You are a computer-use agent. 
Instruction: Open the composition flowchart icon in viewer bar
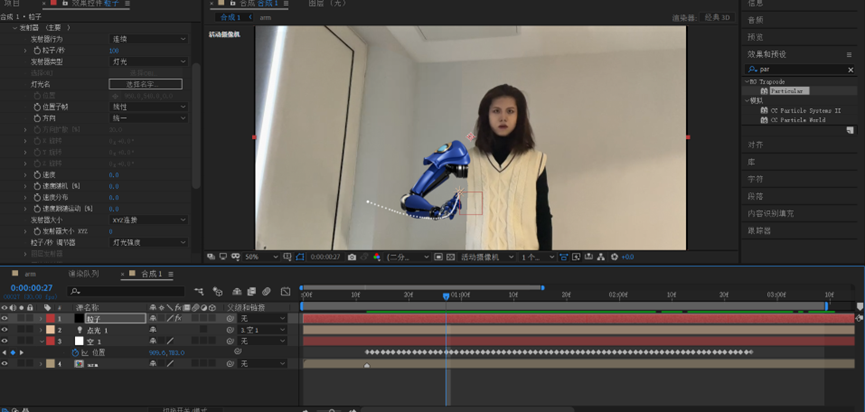[601, 257]
